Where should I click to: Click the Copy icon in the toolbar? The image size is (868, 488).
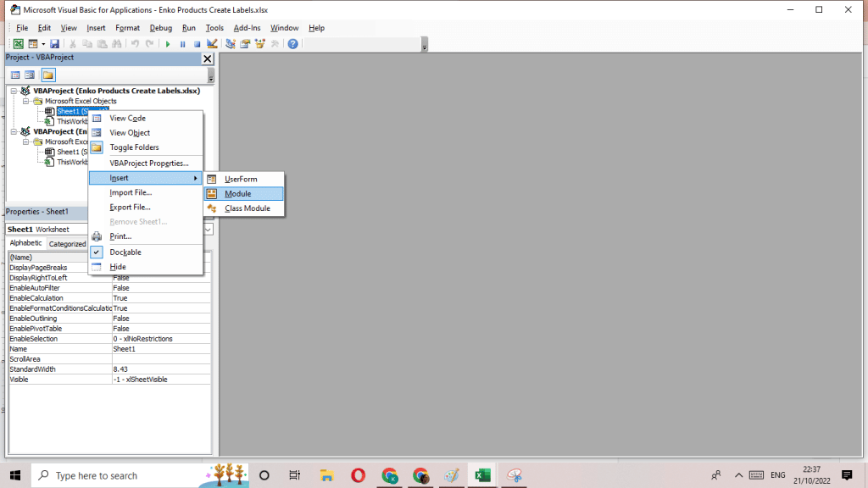click(87, 44)
